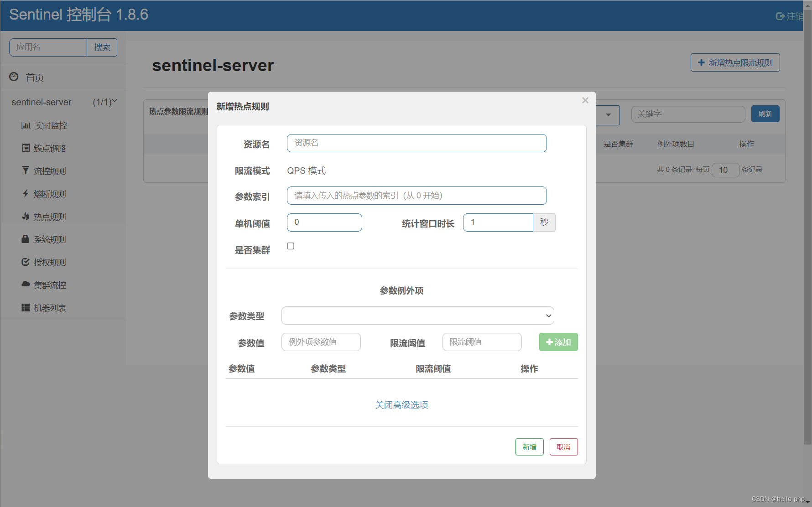Click the 应用名 search field
The width and height of the screenshot is (812, 507).
[48, 47]
